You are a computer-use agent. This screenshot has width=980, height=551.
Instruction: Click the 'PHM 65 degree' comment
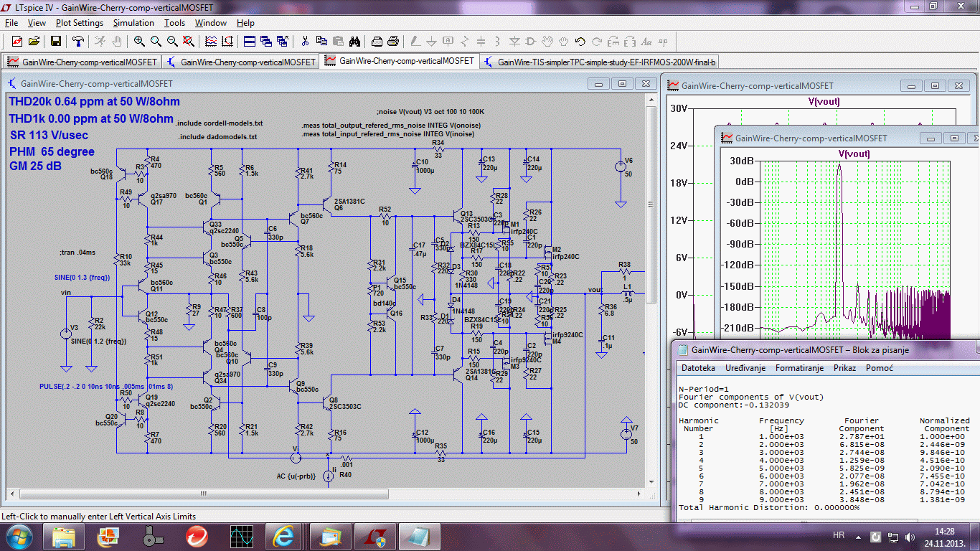[52, 152]
